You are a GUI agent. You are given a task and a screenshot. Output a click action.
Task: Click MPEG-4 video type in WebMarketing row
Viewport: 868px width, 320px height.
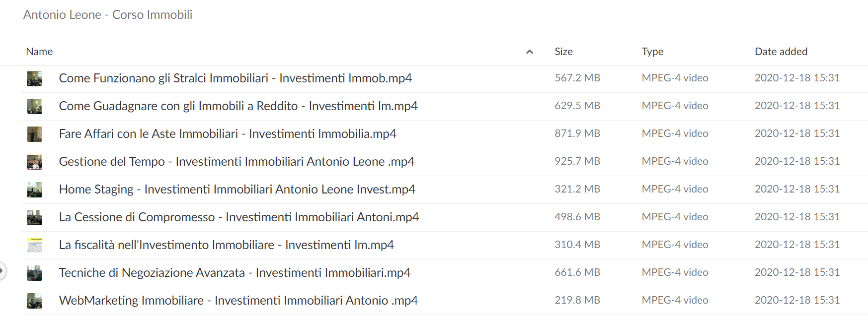coord(675,300)
